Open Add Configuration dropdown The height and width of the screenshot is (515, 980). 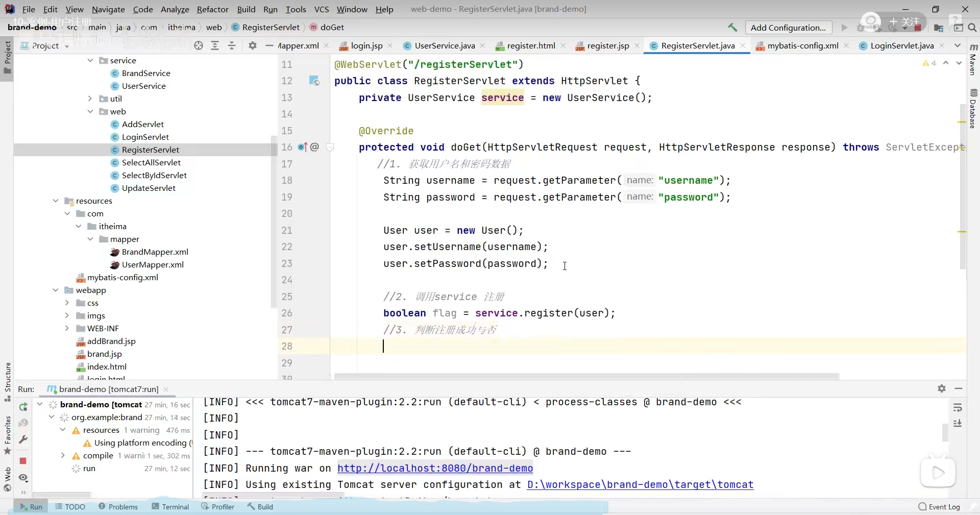(788, 28)
